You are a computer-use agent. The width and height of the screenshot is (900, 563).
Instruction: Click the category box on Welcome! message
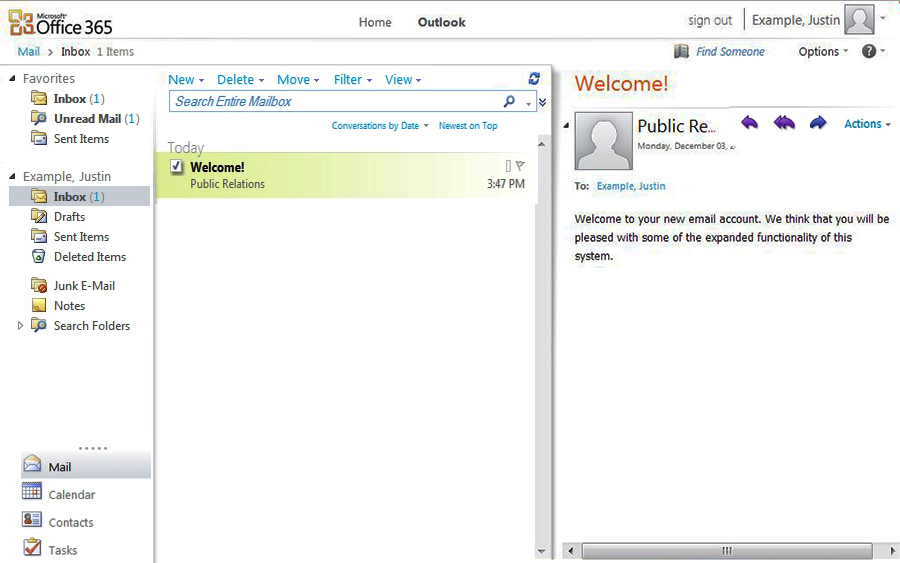[x=508, y=166]
